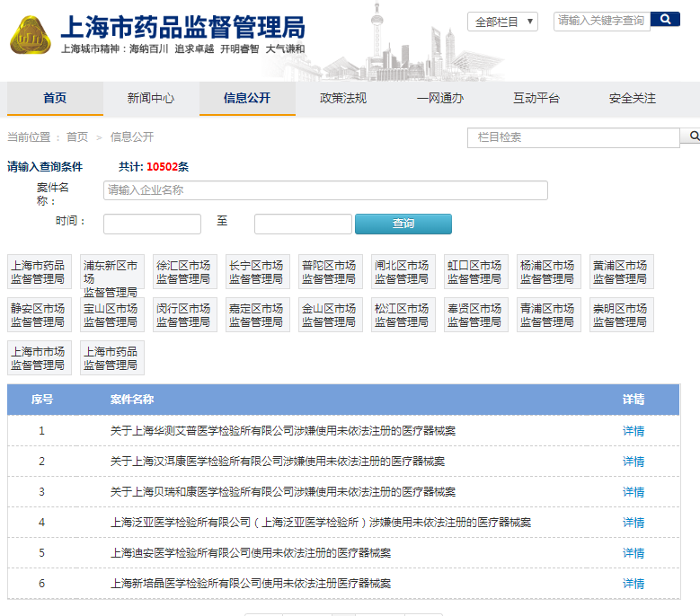Focus the 案件名称 company name field
Screen dimensions: 700x616
click(325, 190)
